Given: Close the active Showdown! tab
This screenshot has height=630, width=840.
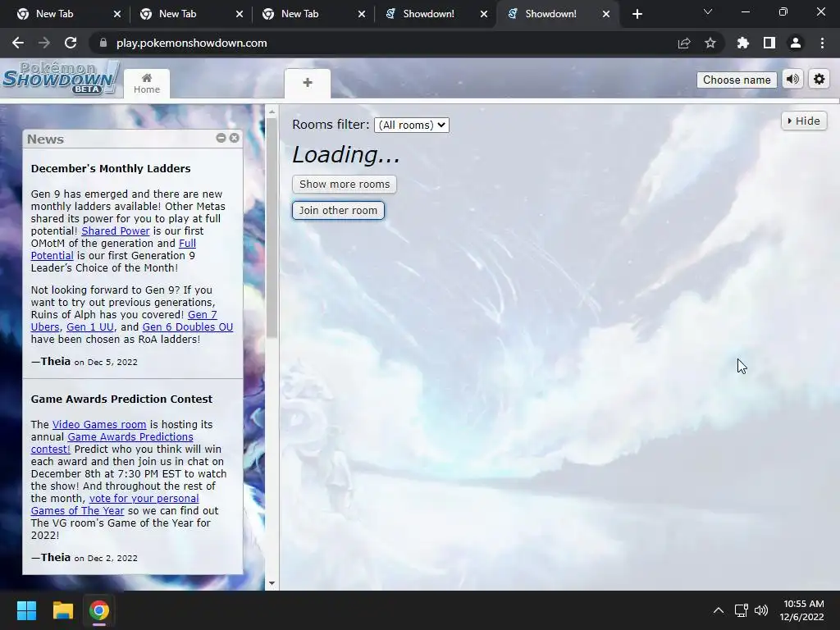Looking at the screenshot, I should (x=606, y=14).
